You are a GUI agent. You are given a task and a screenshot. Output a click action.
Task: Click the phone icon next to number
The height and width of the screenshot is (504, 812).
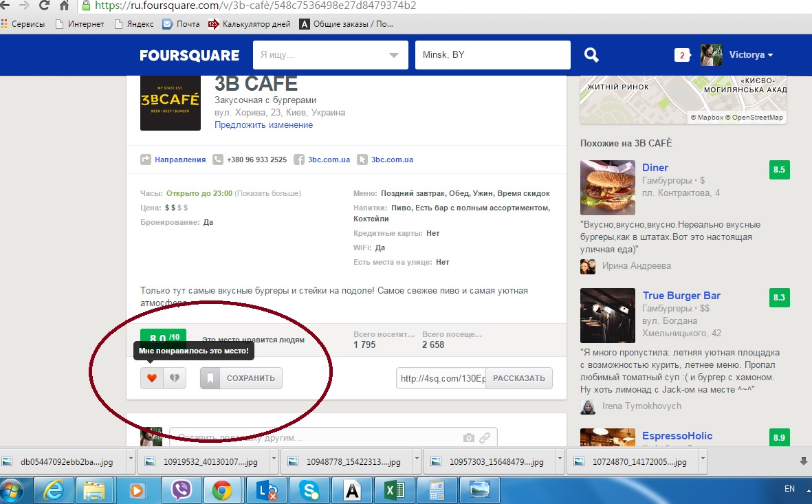coord(218,160)
